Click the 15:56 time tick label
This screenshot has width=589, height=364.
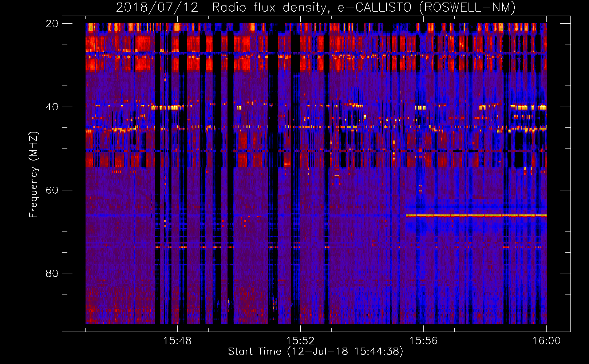423,341
